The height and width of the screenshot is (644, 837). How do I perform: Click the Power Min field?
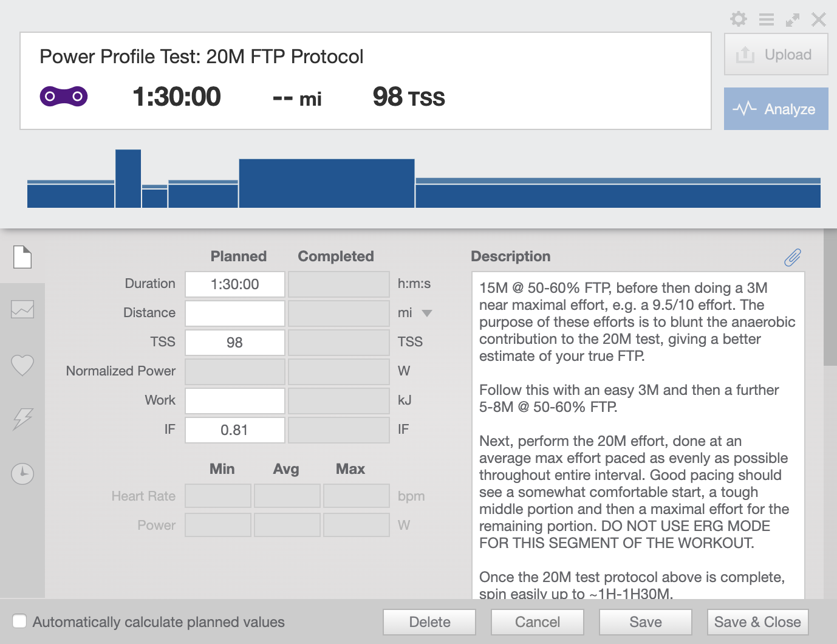218,525
